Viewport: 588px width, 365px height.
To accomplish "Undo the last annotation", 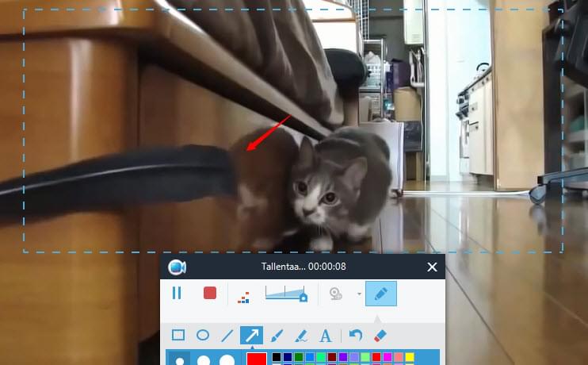I will pos(356,336).
